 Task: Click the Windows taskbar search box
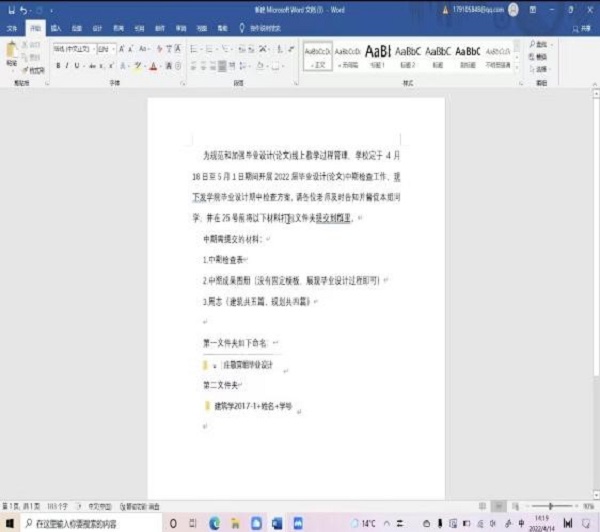(90, 523)
